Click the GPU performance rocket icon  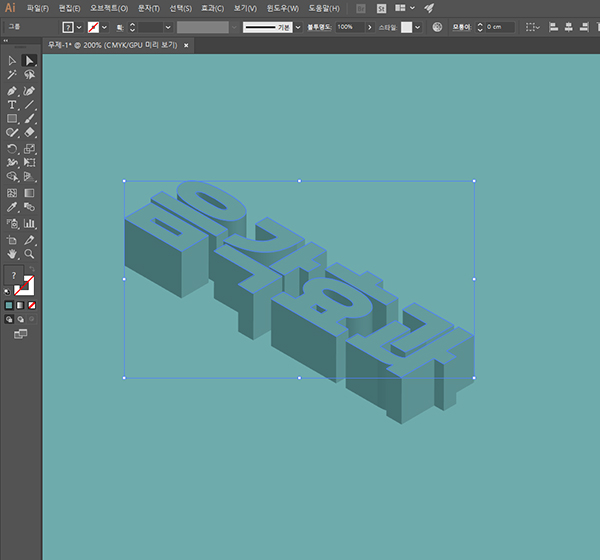click(429, 8)
